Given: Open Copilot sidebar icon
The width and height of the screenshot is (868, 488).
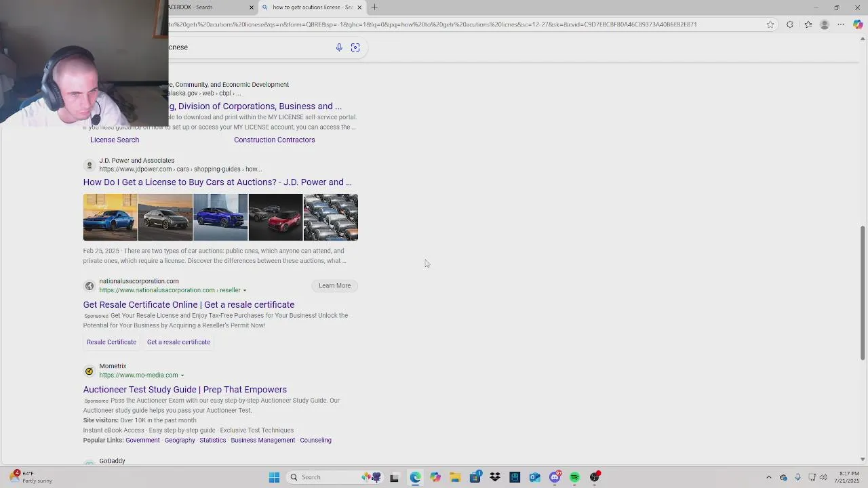Looking at the screenshot, I should point(858,24).
